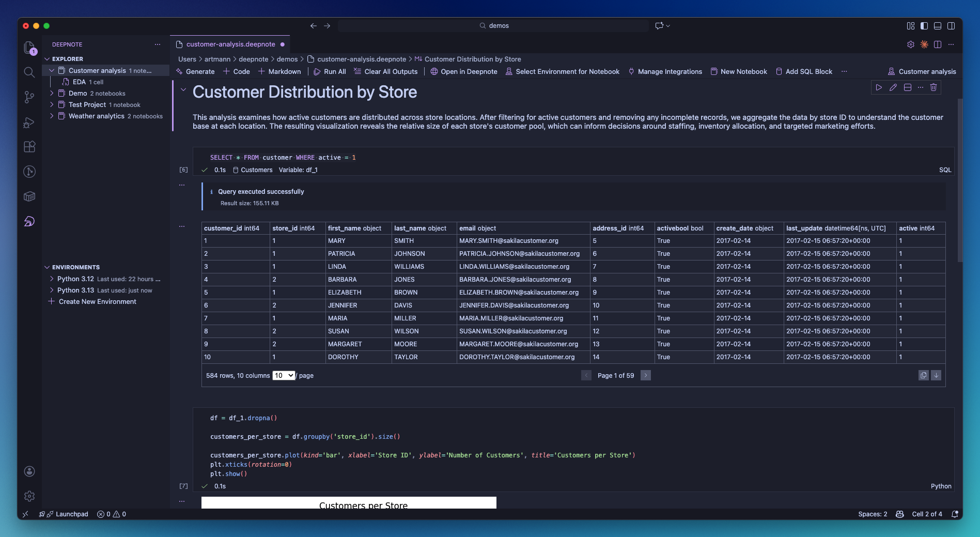Screen dimensions: 980x537
Task: Expand the Weather analytics project
Action: [52, 116]
